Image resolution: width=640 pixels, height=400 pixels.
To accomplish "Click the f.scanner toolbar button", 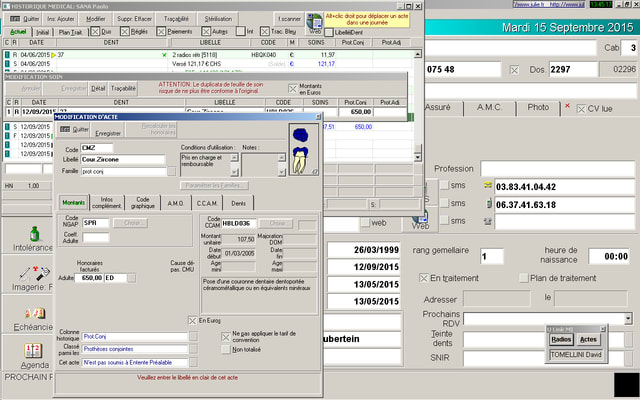I will [x=287, y=18].
